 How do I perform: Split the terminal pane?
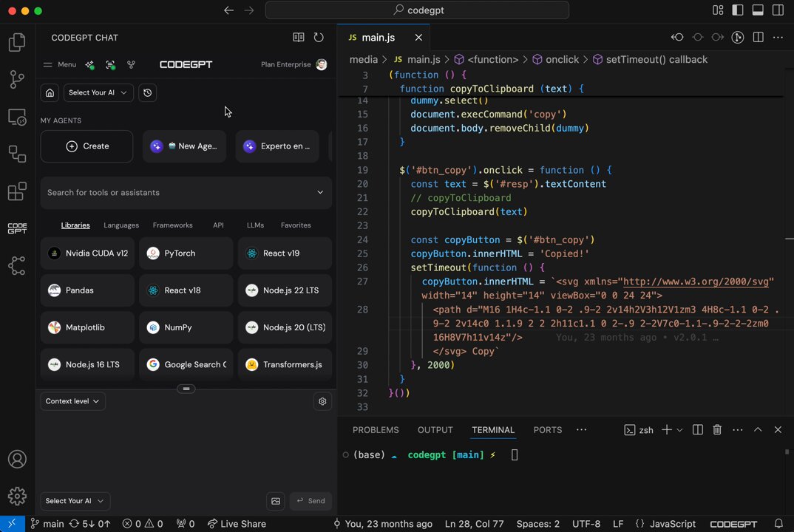[x=697, y=430]
